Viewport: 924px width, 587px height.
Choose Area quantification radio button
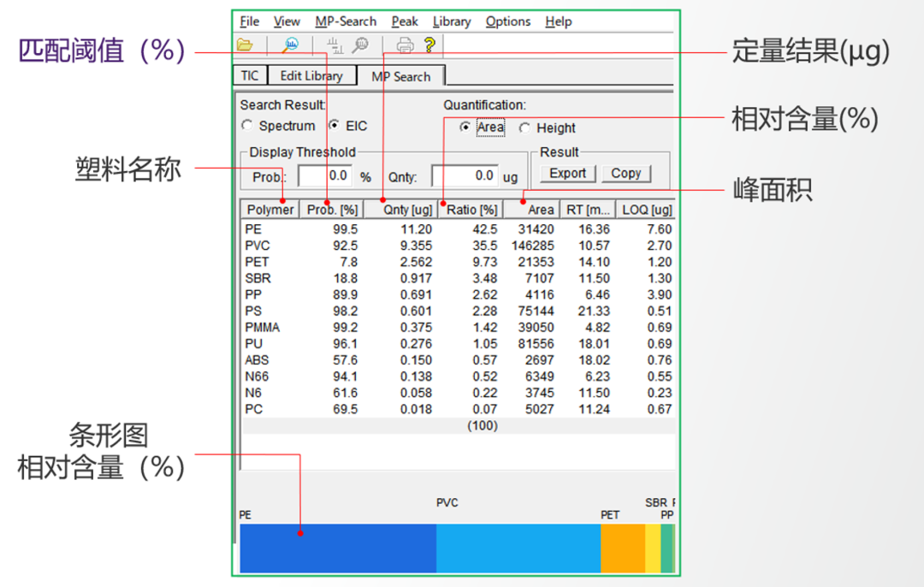465,127
